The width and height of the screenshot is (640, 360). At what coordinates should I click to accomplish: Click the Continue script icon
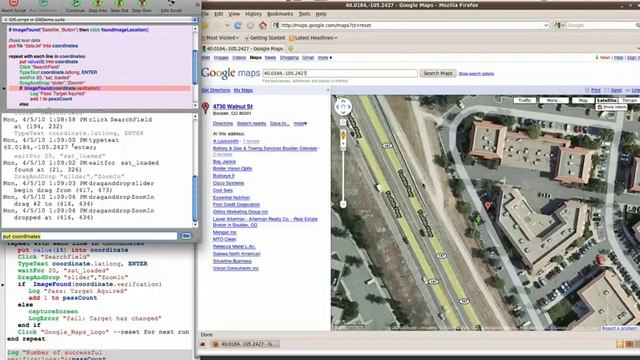(x=76, y=3)
